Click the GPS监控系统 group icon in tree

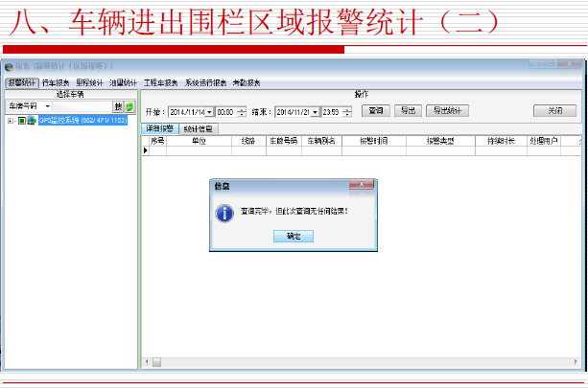point(32,121)
